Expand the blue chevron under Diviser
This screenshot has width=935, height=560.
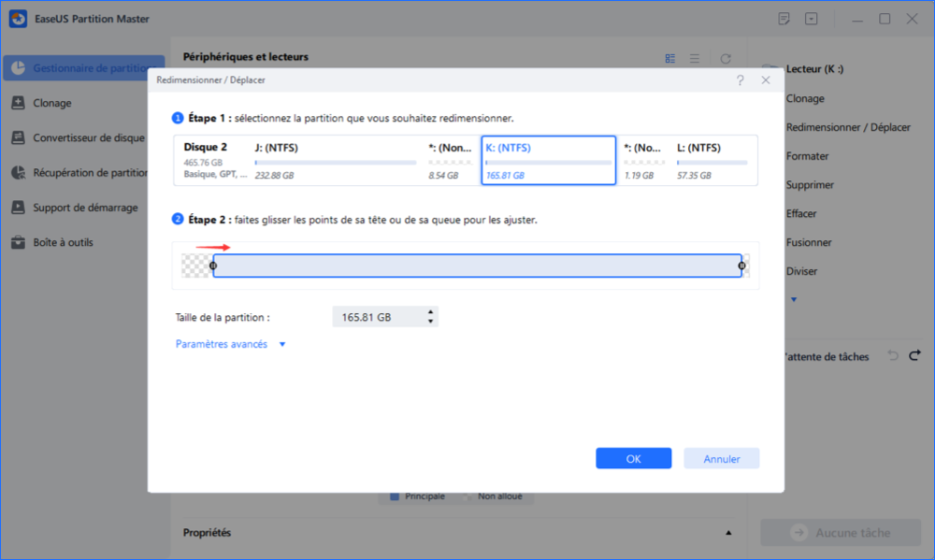794,300
